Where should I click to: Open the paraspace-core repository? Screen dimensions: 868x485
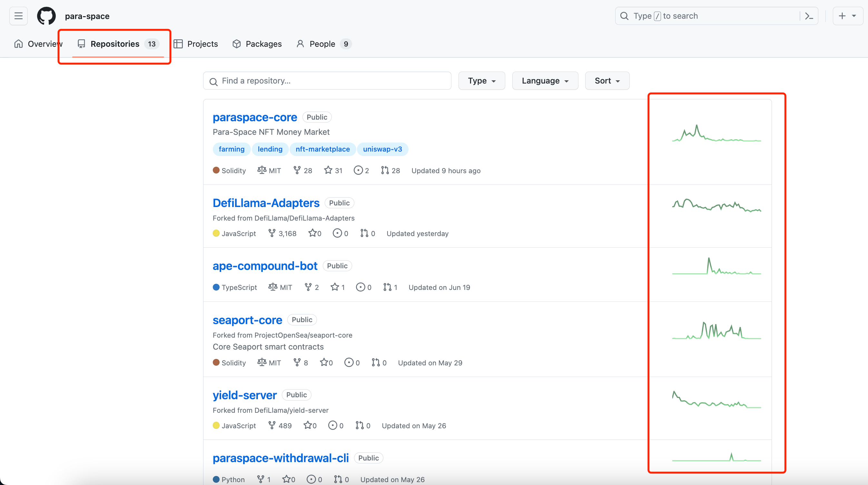click(255, 116)
